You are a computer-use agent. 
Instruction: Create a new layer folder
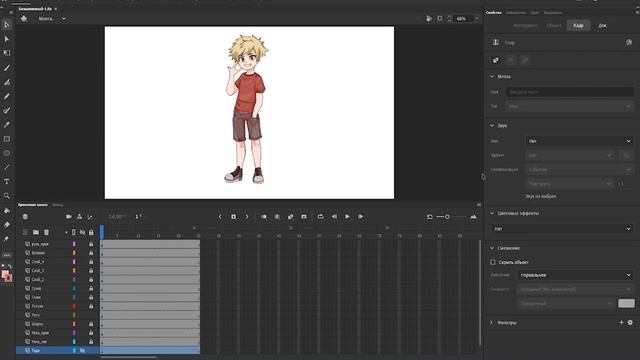pos(36,232)
